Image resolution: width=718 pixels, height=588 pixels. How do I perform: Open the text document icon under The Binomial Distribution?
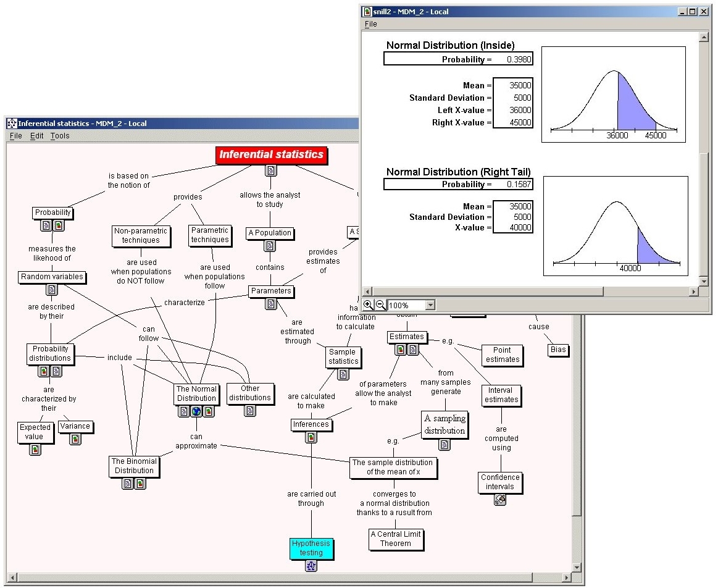(128, 484)
